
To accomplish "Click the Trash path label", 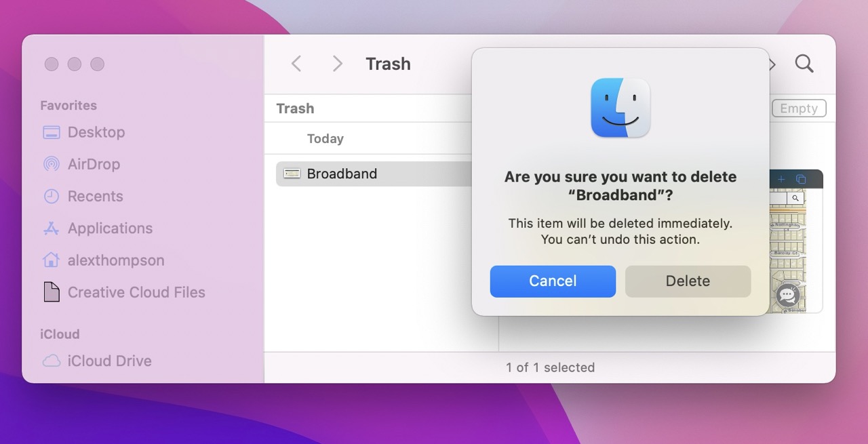I will tap(295, 108).
